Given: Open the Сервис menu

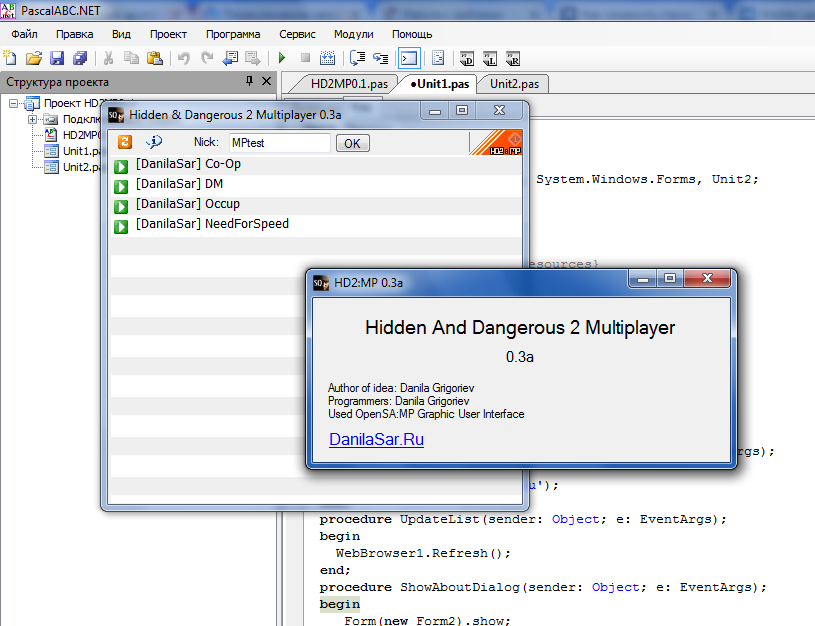Looking at the screenshot, I should coord(297,34).
